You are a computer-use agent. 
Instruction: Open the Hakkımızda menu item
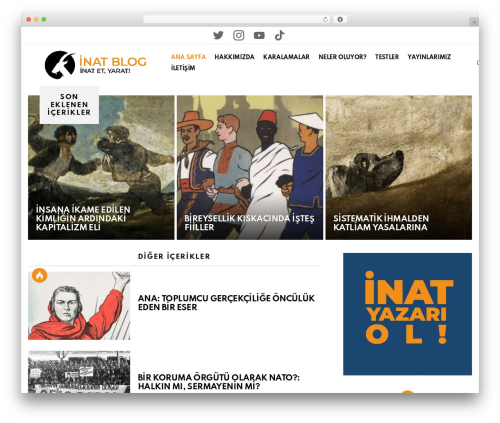pyautogui.click(x=234, y=57)
